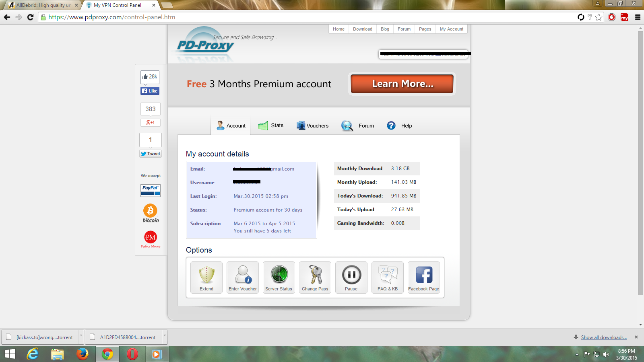Switch to the Stats tab
This screenshot has height=362, width=644.
pos(271,125)
